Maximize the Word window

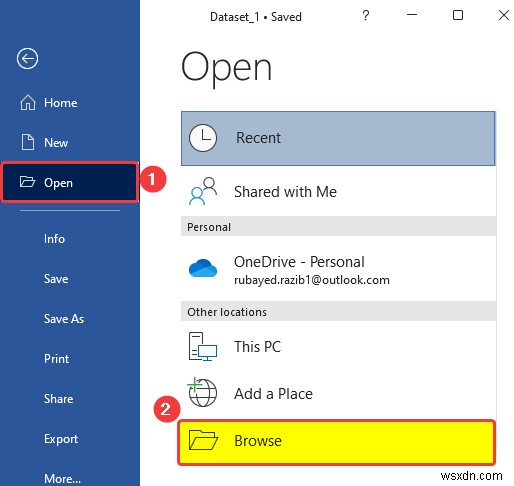tap(458, 15)
